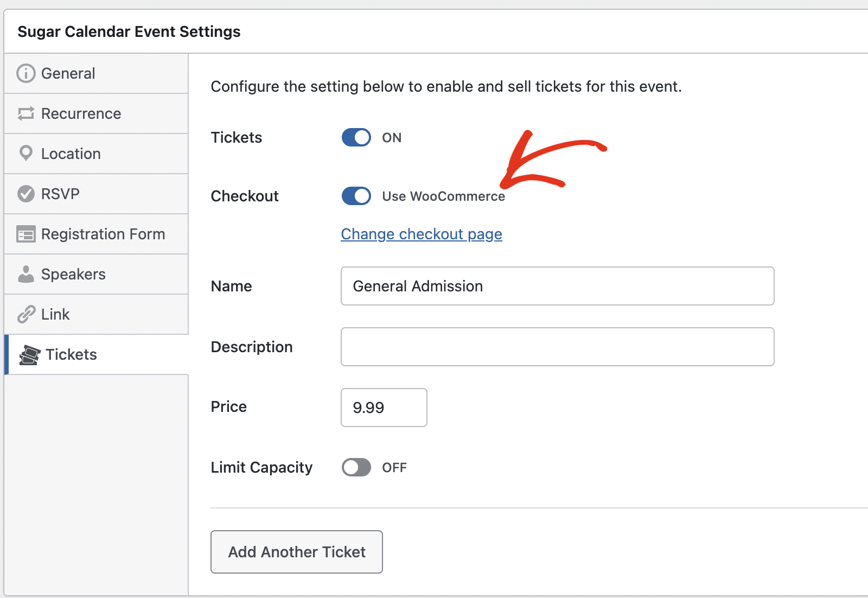This screenshot has height=598, width=868.
Task: Click the Add Another Ticket button
Action: 297,552
